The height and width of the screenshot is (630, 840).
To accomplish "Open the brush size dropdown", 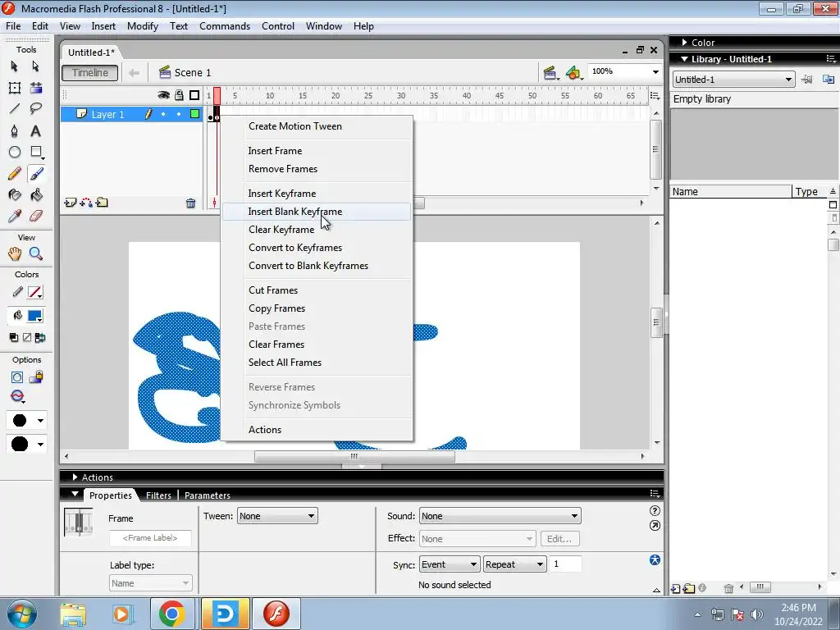I will 26,421.
